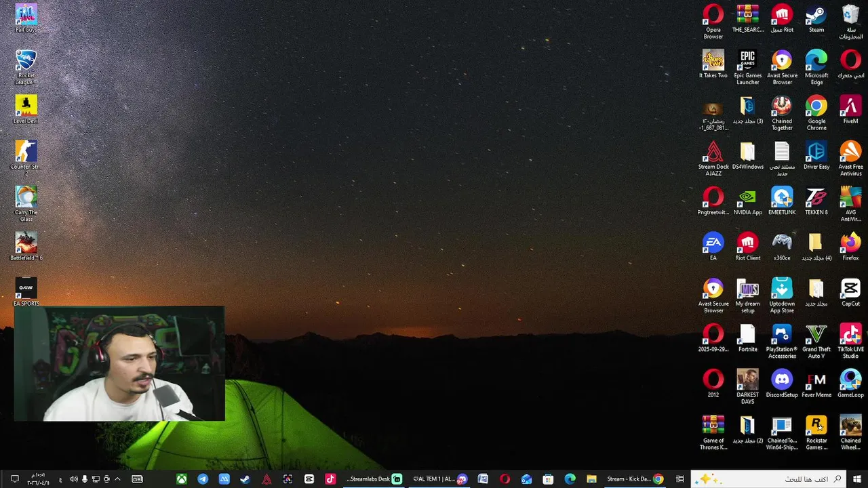Show hidden system tray icons
The height and width of the screenshot is (488, 868).
click(x=117, y=479)
